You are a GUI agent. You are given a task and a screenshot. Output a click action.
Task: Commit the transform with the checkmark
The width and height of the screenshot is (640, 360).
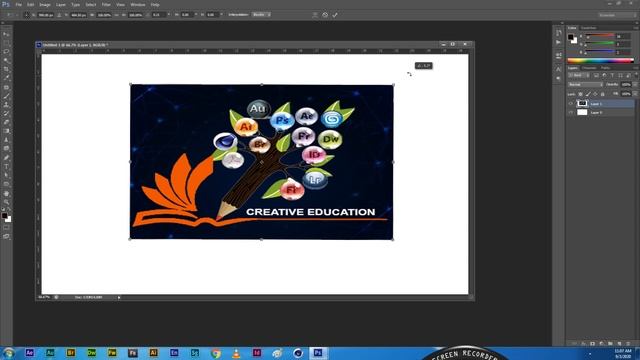point(335,15)
